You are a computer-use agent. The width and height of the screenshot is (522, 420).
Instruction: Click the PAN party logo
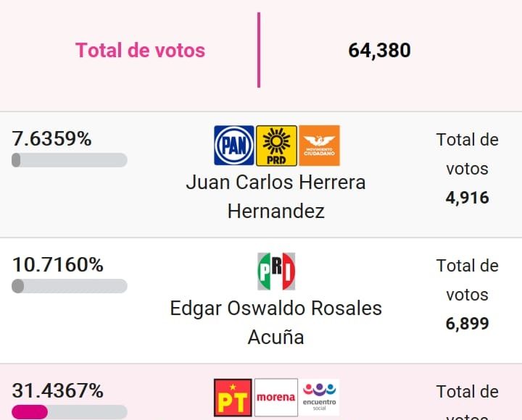click(x=234, y=146)
